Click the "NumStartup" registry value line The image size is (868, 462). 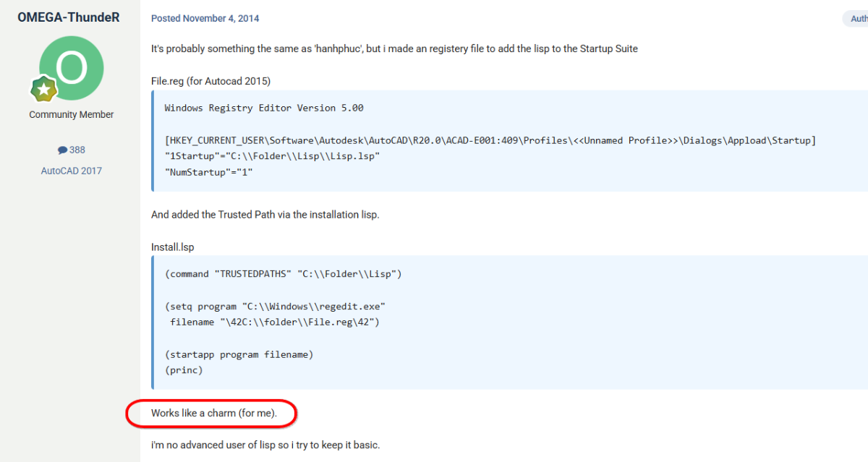(208, 172)
